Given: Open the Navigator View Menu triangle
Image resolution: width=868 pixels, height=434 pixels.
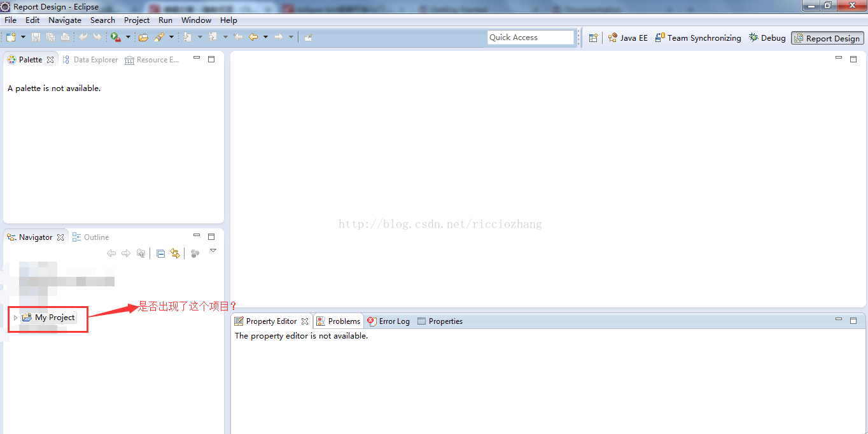Looking at the screenshot, I should [x=213, y=251].
